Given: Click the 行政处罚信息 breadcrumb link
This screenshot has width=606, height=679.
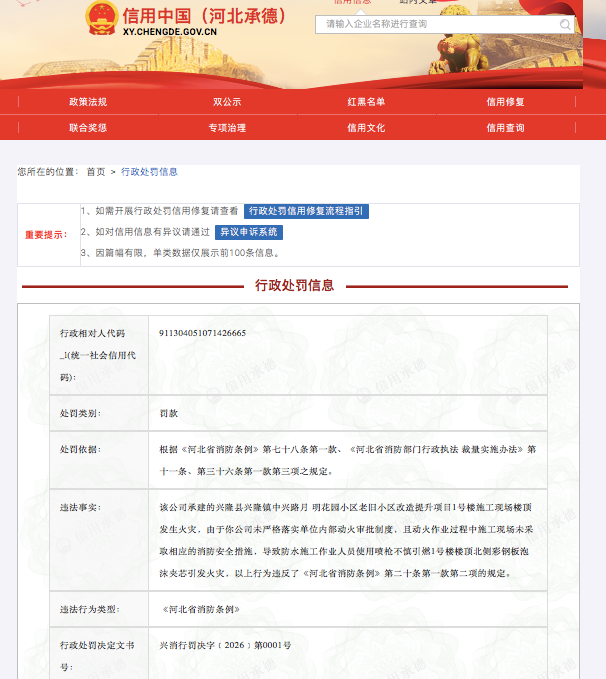Looking at the screenshot, I should [x=149, y=172].
